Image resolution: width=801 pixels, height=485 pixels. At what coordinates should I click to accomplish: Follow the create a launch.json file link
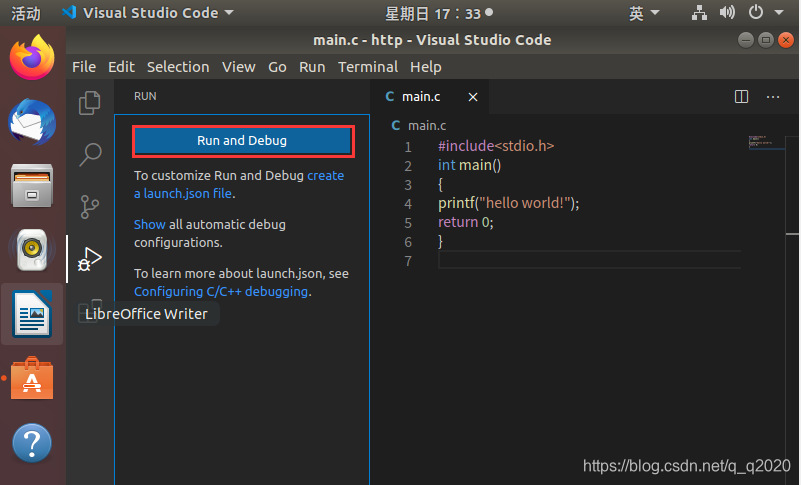(239, 184)
